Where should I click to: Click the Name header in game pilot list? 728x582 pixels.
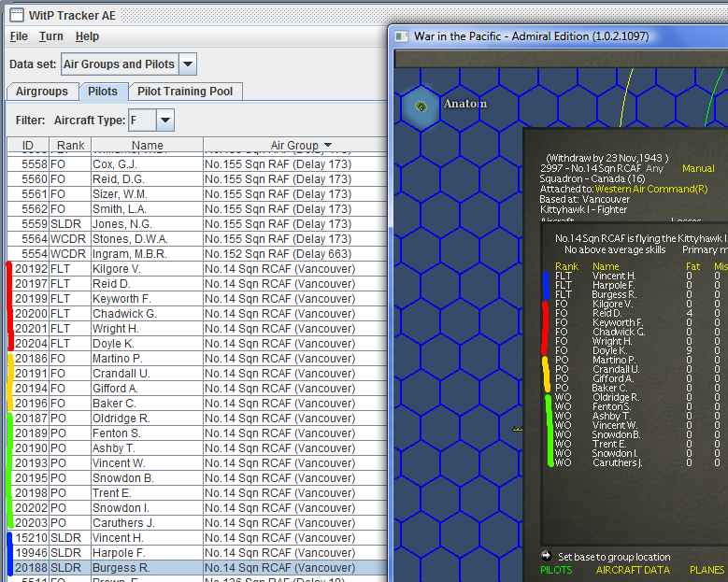(606, 266)
